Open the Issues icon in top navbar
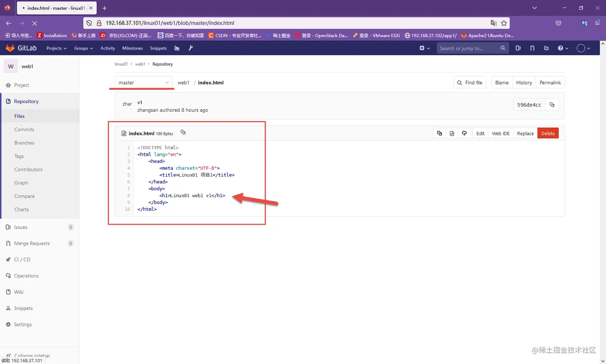This screenshot has height=364, width=606. [x=518, y=48]
